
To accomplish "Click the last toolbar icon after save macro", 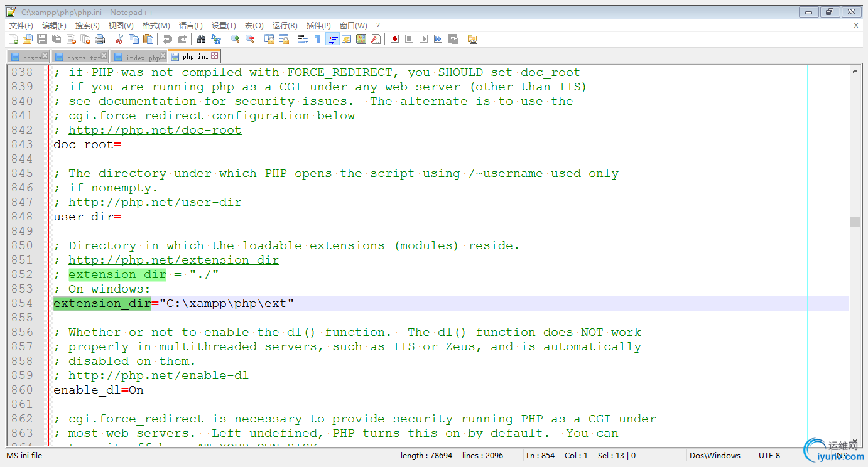I will 472,39.
